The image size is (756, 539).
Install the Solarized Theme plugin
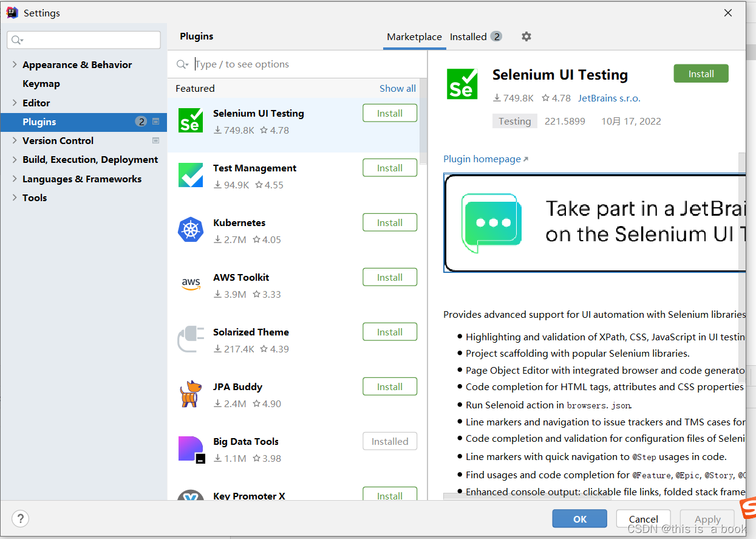point(390,332)
